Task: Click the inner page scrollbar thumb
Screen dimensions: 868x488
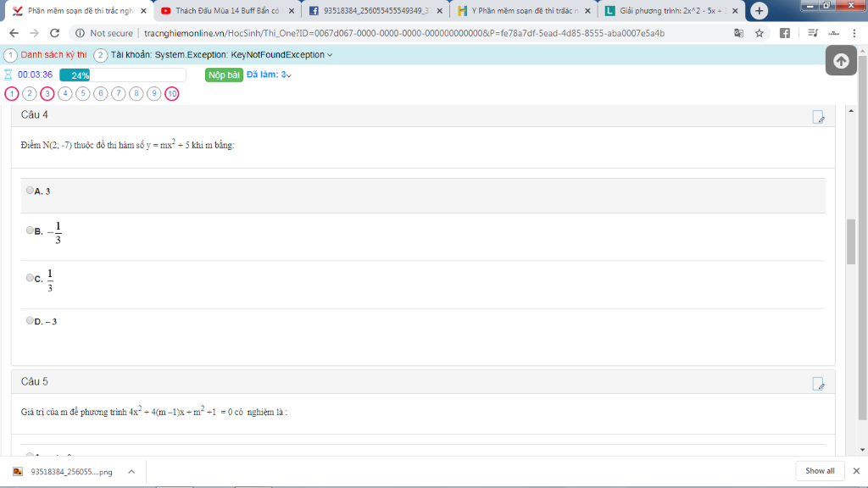Action: point(851,241)
